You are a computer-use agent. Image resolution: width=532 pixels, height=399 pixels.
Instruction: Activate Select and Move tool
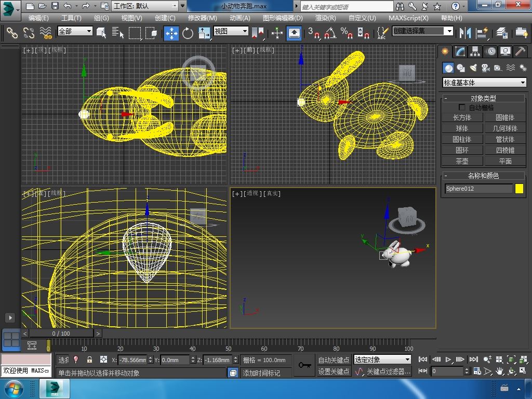click(x=171, y=33)
